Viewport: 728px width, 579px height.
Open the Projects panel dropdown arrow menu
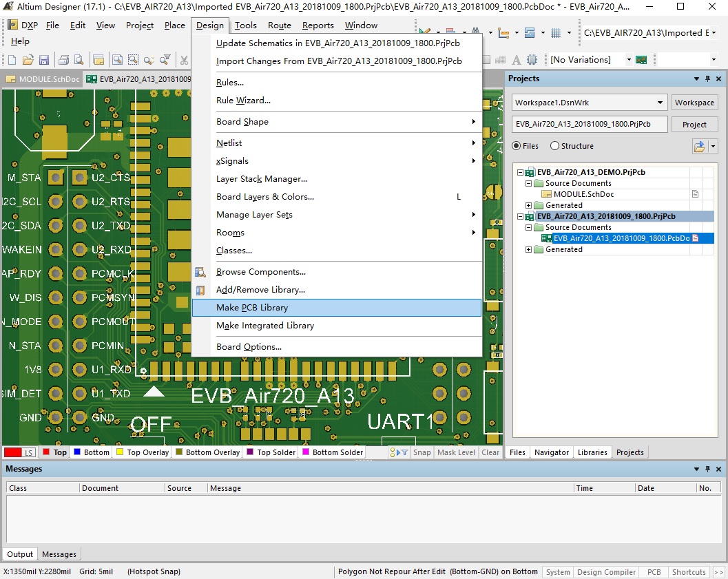696,79
